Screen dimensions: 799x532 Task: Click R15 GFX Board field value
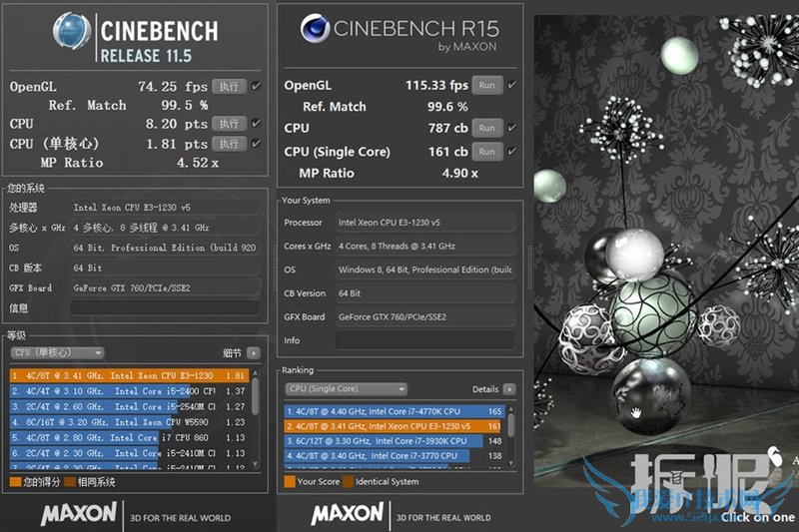click(x=425, y=316)
